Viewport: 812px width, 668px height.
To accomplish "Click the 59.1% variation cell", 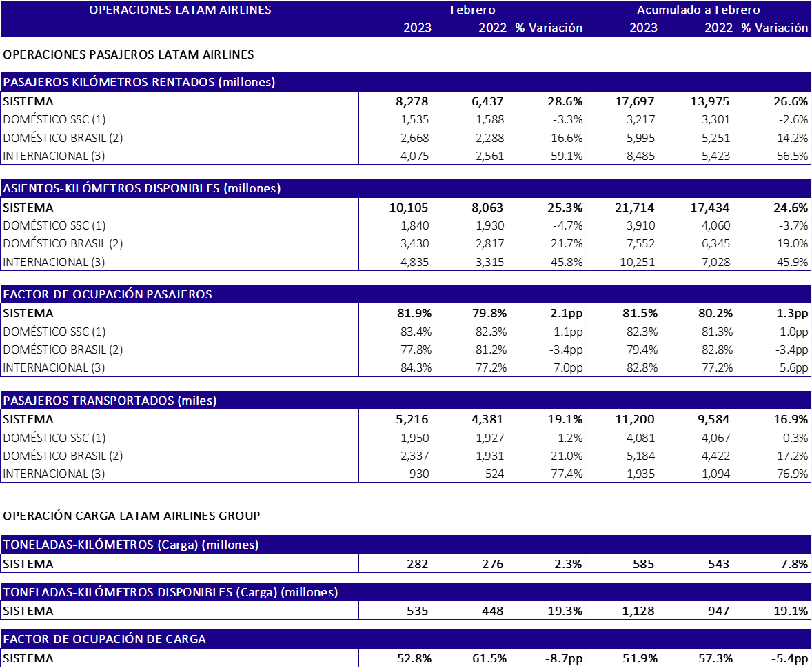I will 567,156.
